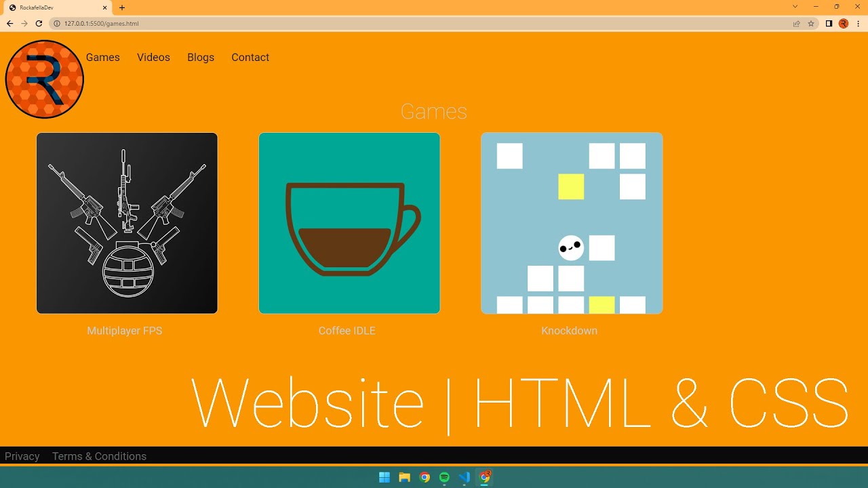Click the Multiplayer FPS caption text

[x=125, y=331]
